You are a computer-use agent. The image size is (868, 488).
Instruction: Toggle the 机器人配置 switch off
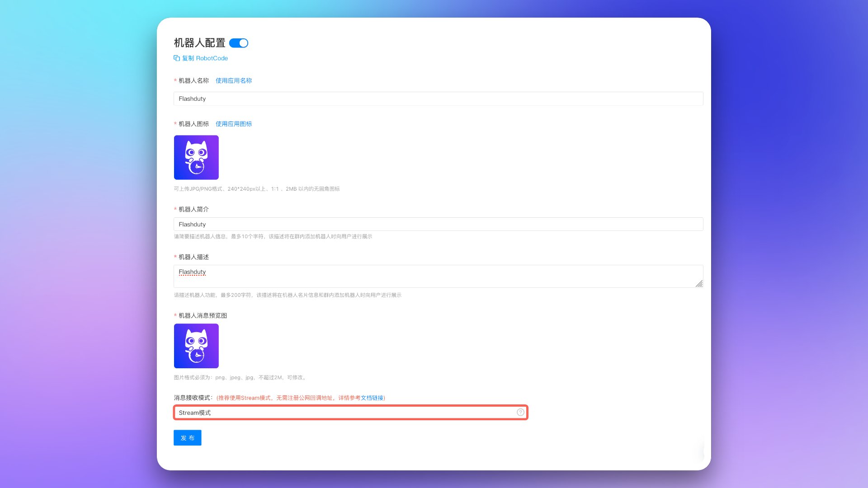[x=239, y=43]
